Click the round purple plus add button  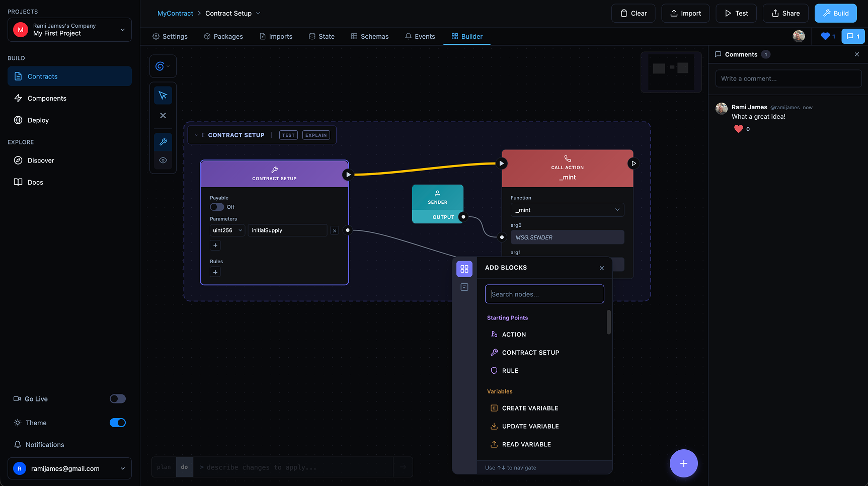coord(683,463)
